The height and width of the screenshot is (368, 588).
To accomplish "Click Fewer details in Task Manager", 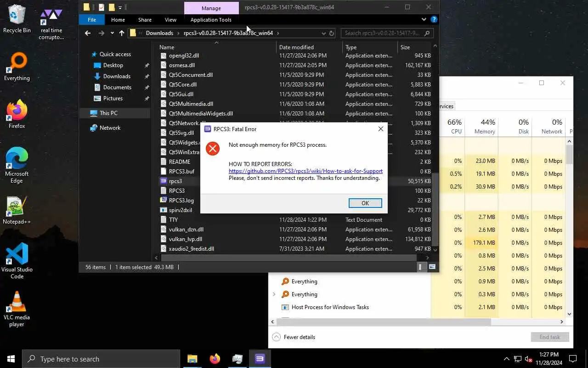I will [x=294, y=337].
